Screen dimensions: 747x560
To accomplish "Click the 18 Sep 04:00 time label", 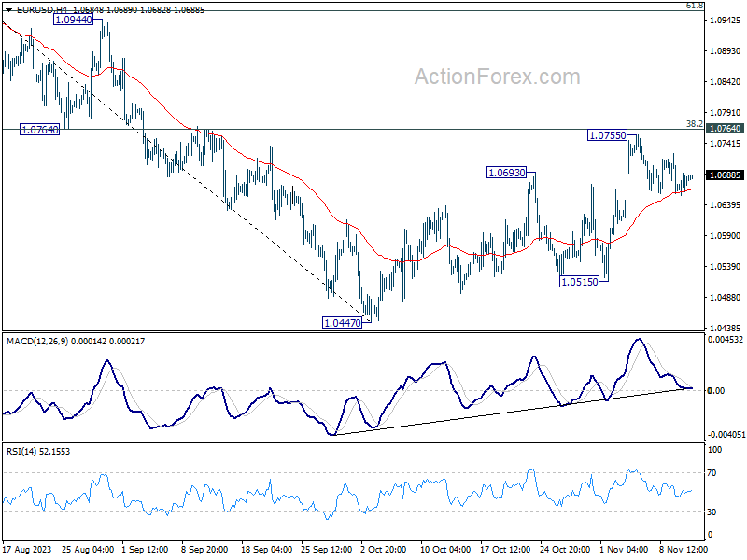I will (x=266, y=550).
